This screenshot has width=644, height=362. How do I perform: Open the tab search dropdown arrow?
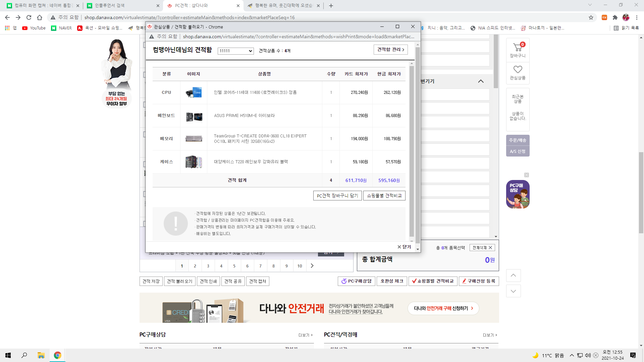point(590,5)
